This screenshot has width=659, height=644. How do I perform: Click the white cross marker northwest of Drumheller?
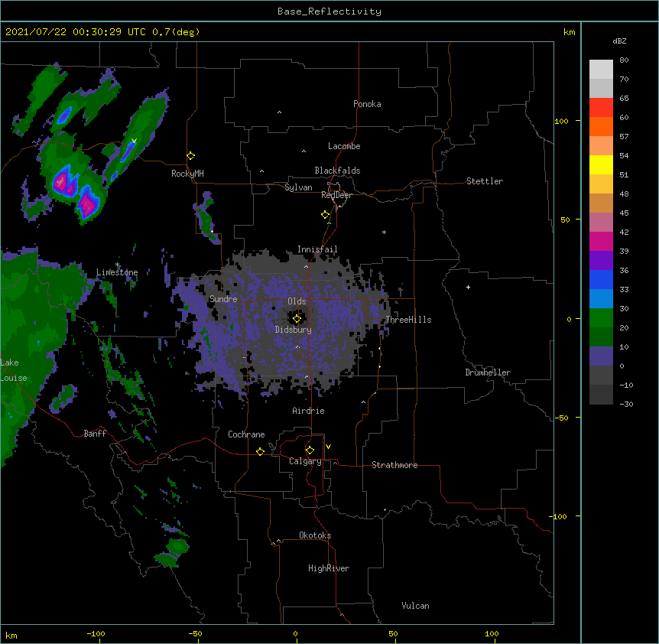point(468,287)
